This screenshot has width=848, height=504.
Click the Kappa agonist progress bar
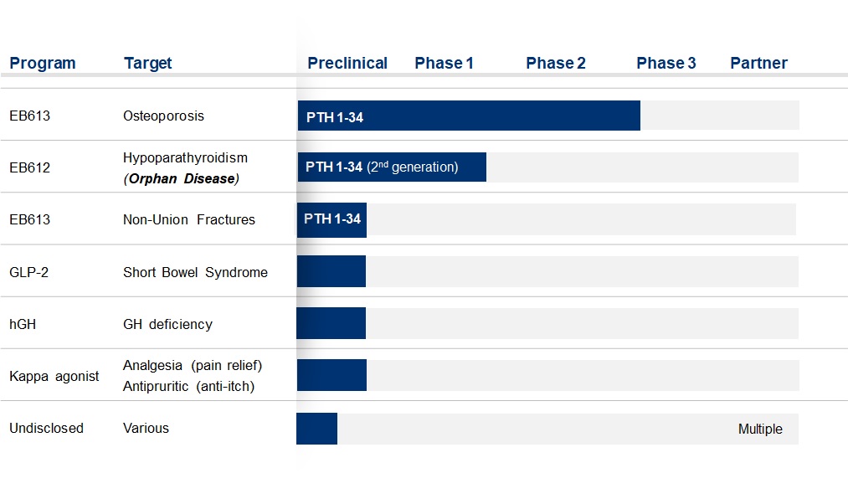331,375
